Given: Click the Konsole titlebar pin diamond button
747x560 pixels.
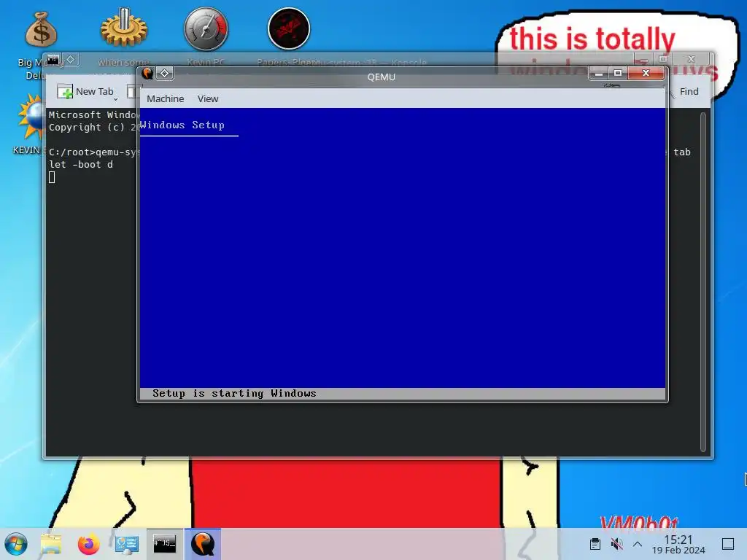Looking at the screenshot, I should pyautogui.click(x=71, y=60).
